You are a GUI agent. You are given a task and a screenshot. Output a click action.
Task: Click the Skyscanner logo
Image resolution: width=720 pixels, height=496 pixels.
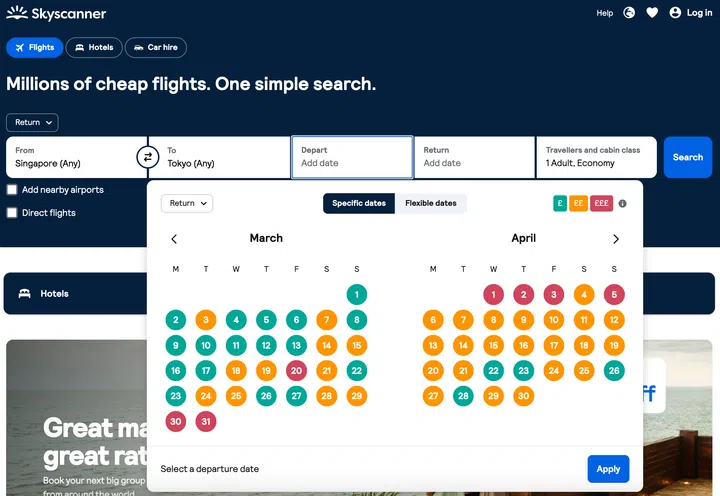coord(56,14)
